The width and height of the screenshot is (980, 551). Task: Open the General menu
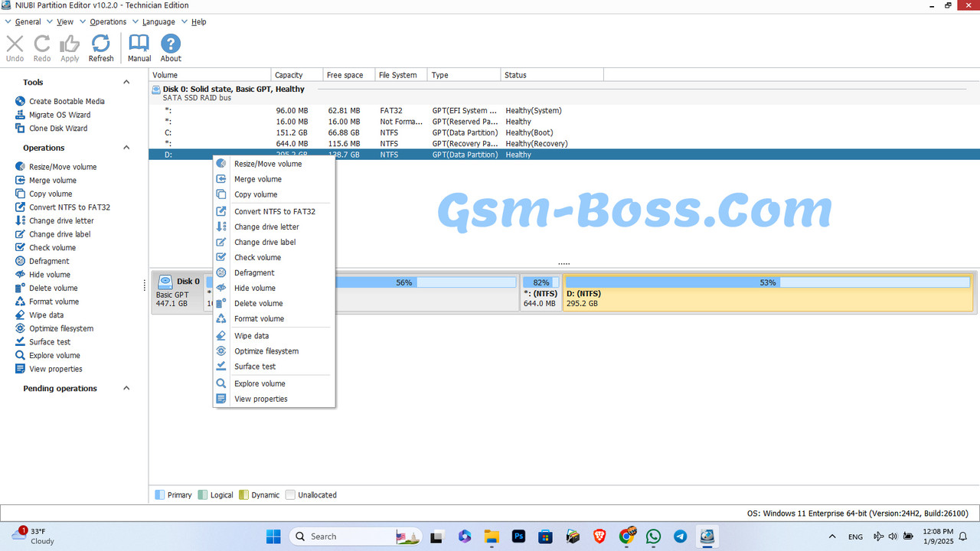[x=28, y=22]
